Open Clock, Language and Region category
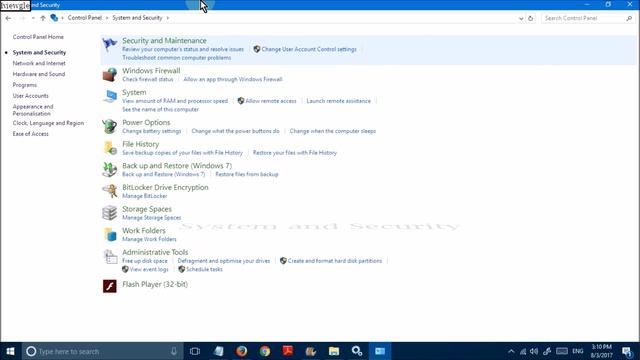The width and height of the screenshot is (640, 360). click(48, 123)
